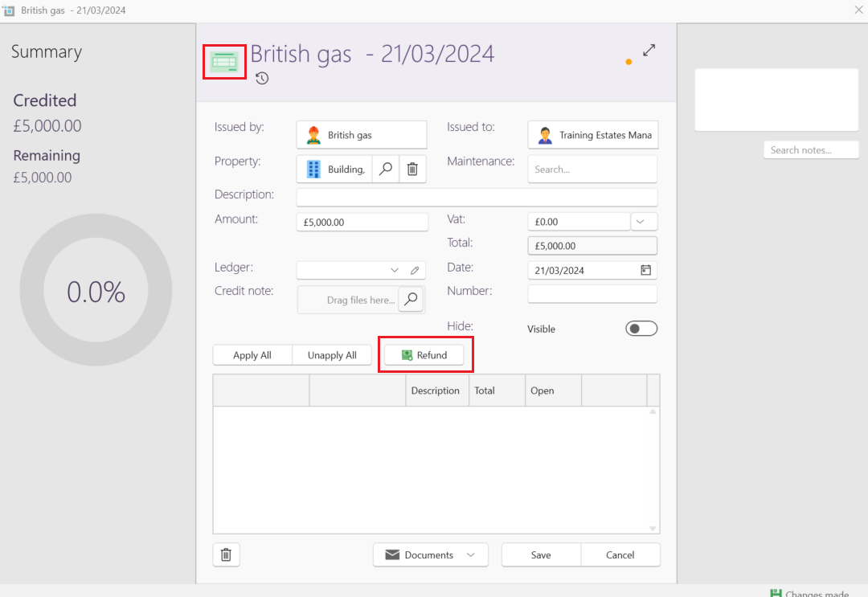Click the Vat field showing £0.00

click(579, 221)
